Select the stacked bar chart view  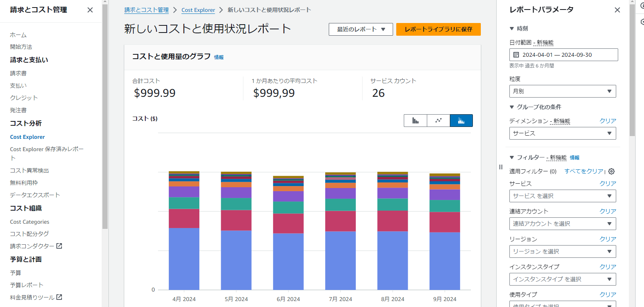tap(461, 121)
